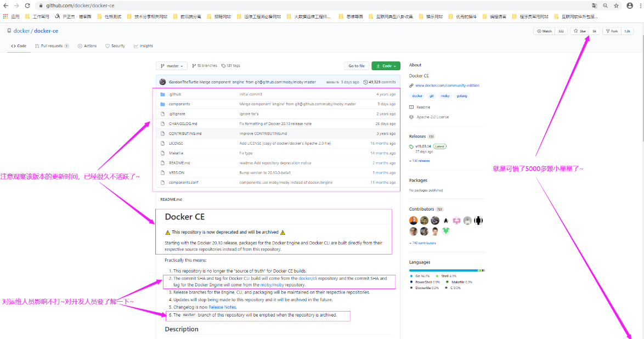Open the + 130 releases link
The height and width of the screenshot is (339, 644).
click(420, 161)
